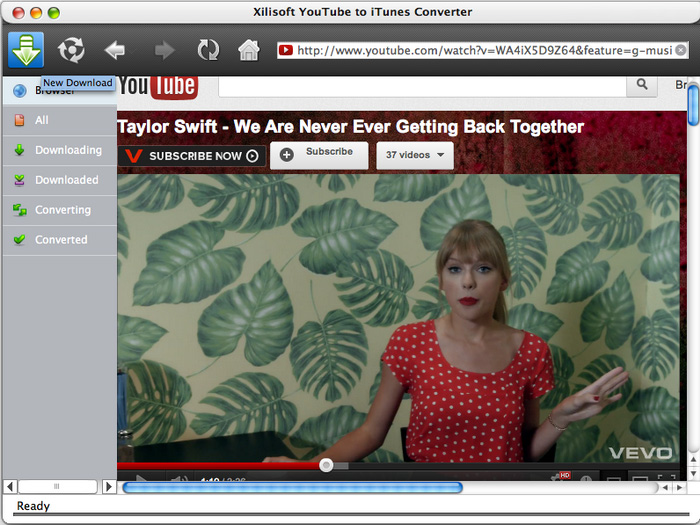Screen dimensions: 700x525
Task: Click the video progress bar playhead
Action: pos(326,465)
